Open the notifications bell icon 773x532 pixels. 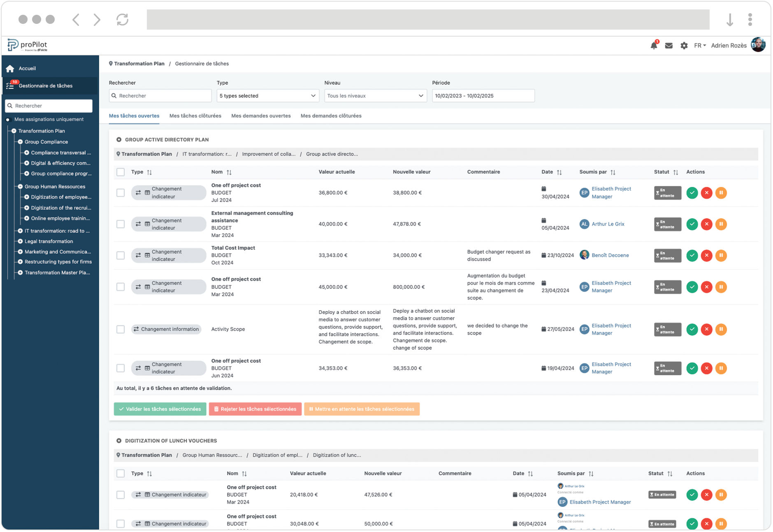tap(654, 46)
